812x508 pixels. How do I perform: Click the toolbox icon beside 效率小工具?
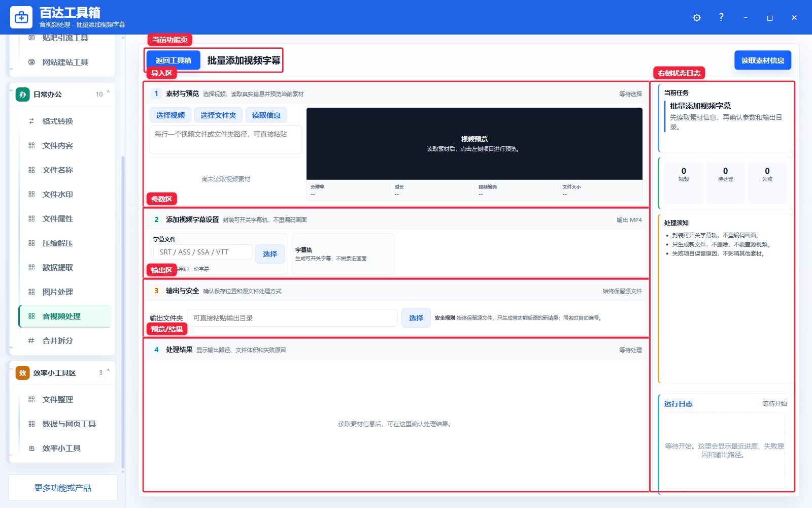31,448
